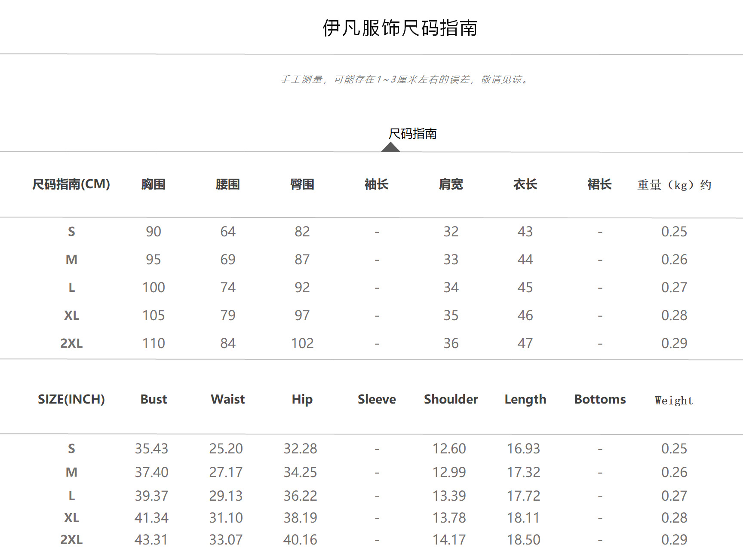The width and height of the screenshot is (743, 560).
Task: Click the 尺码指南 tab label
Action: (x=412, y=134)
